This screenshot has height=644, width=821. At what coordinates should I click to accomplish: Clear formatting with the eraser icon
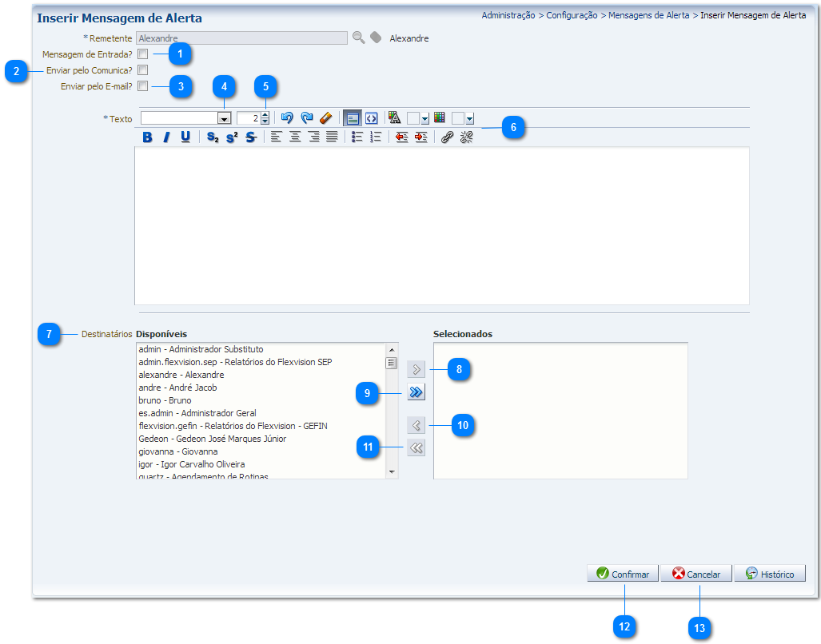[325, 118]
